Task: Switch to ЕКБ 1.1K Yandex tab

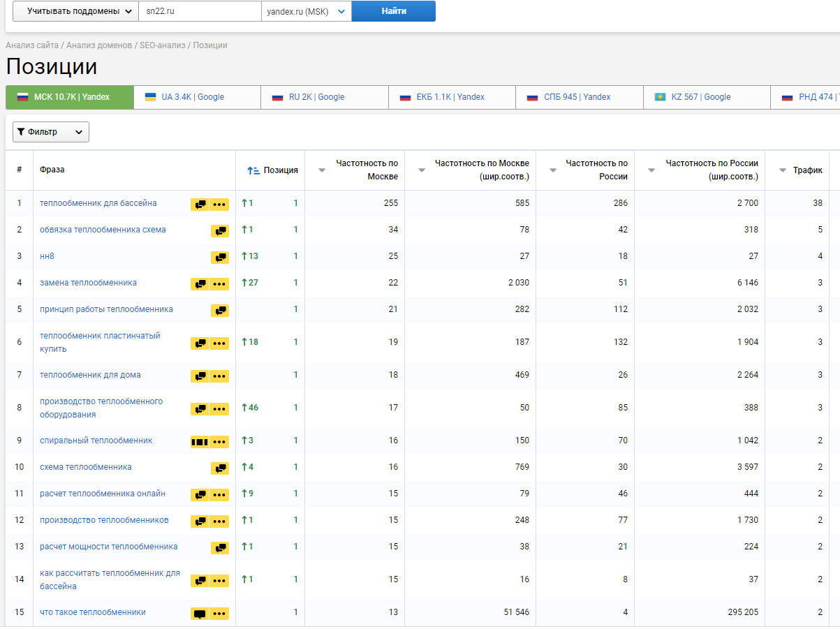Action: click(452, 97)
